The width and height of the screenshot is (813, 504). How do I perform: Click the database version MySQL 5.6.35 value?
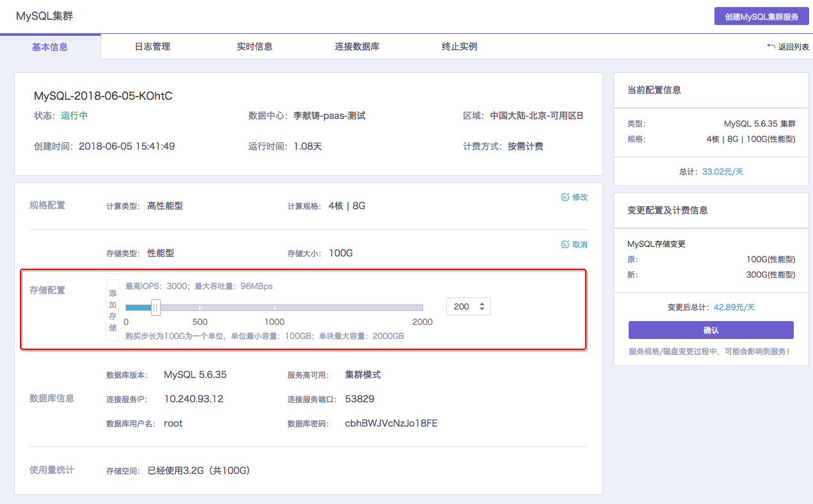(x=195, y=375)
